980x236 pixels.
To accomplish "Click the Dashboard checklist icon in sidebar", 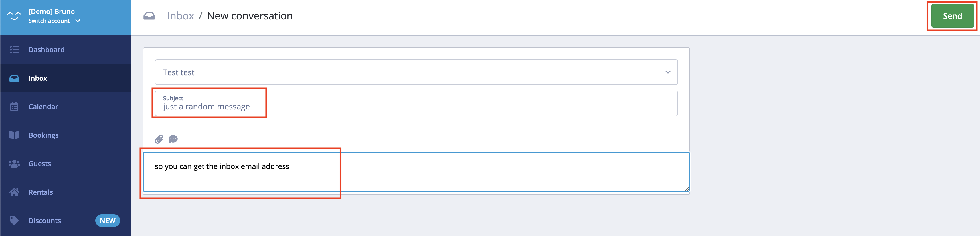I will (x=14, y=50).
